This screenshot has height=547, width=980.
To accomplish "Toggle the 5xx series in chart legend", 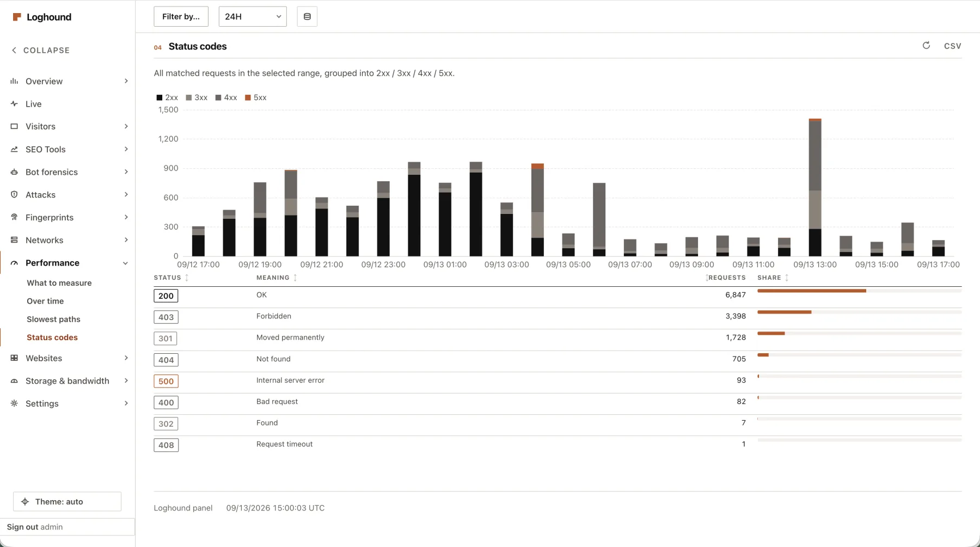I will coord(256,97).
